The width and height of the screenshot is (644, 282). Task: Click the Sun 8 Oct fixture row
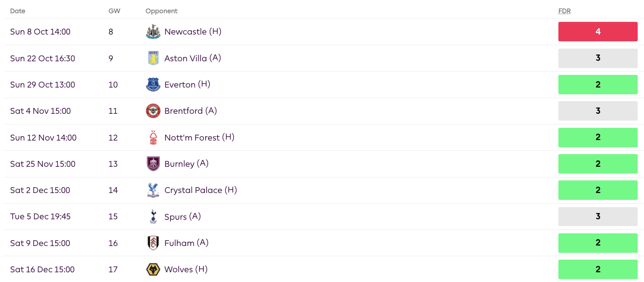click(292, 32)
